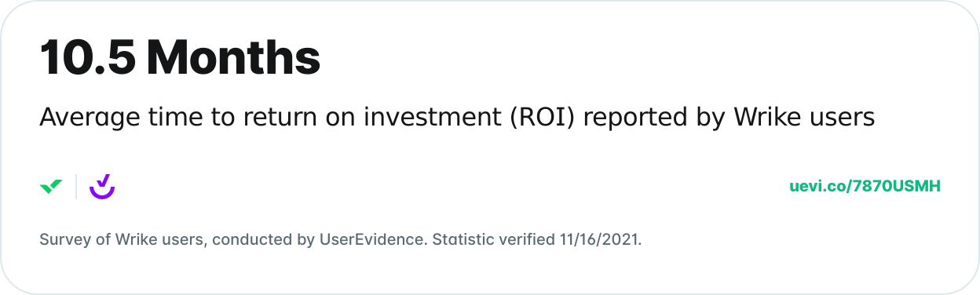The width and height of the screenshot is (980, 295).
Task: Click the green Wrike checkmark logo
Action: (x=51, y=187)
